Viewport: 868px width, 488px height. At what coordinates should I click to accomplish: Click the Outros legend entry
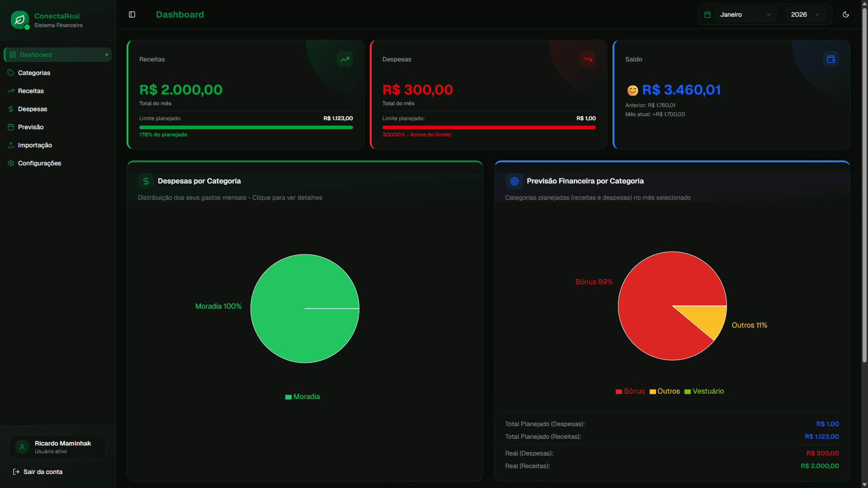665,391
